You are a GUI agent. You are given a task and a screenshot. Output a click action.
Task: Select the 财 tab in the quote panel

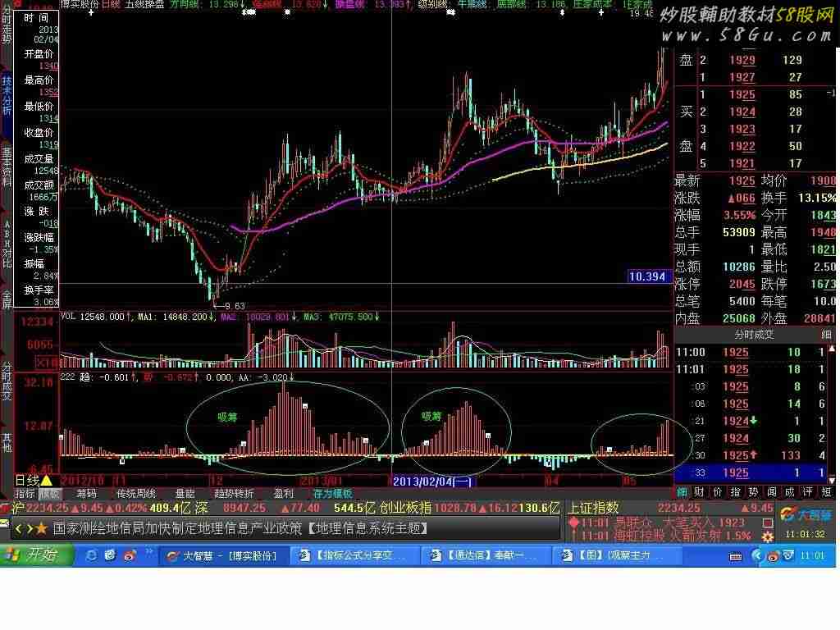coord(699,492)
